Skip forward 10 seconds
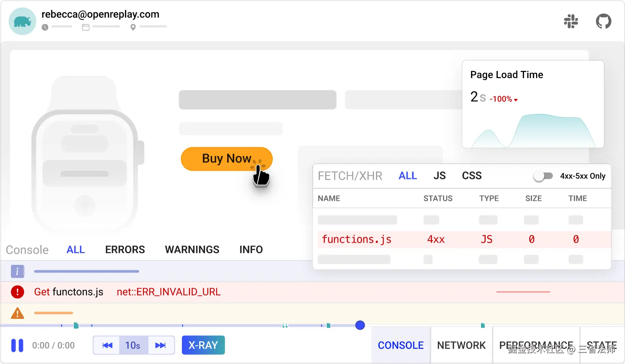 coord(160,345)
